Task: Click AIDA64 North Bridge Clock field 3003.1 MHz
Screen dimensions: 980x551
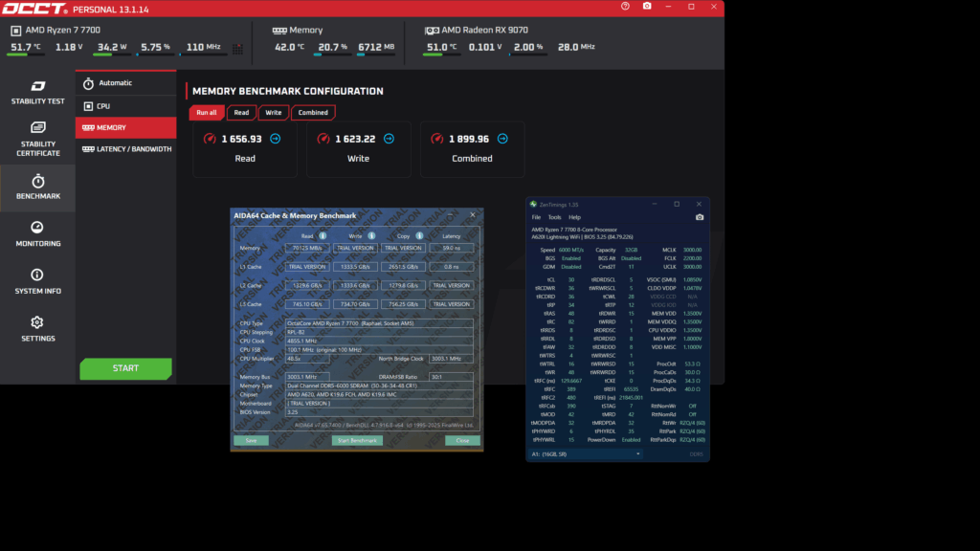Action: coord(451,359)
